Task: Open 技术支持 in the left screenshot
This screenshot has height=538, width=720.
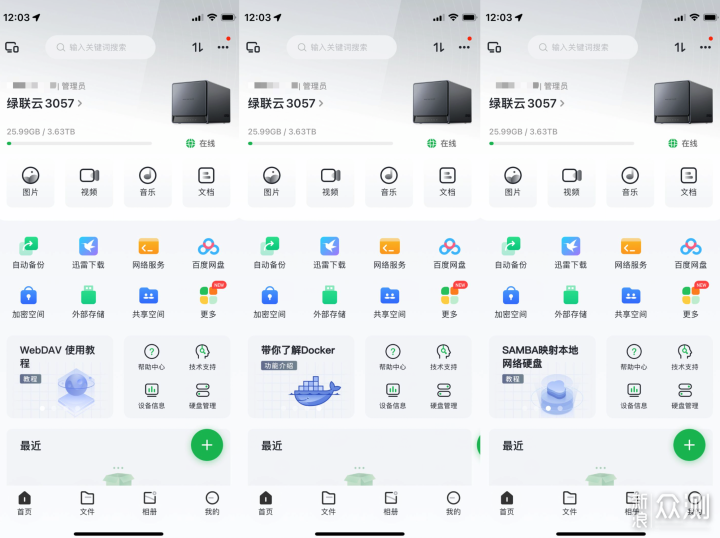Action: point(202,358)
